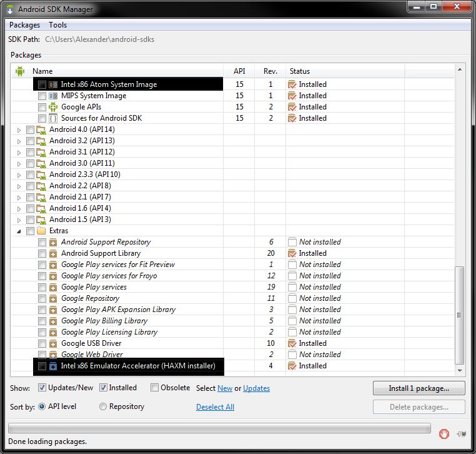This screenshot has height=454, width=476.
Task: Click the MIPS System Image chip icon
Action: [x=53, y=96]
